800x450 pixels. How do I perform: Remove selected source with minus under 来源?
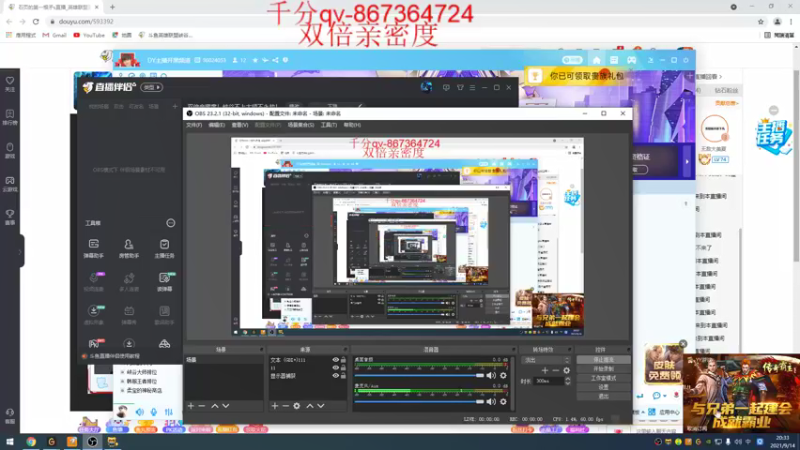click(286, 406)
